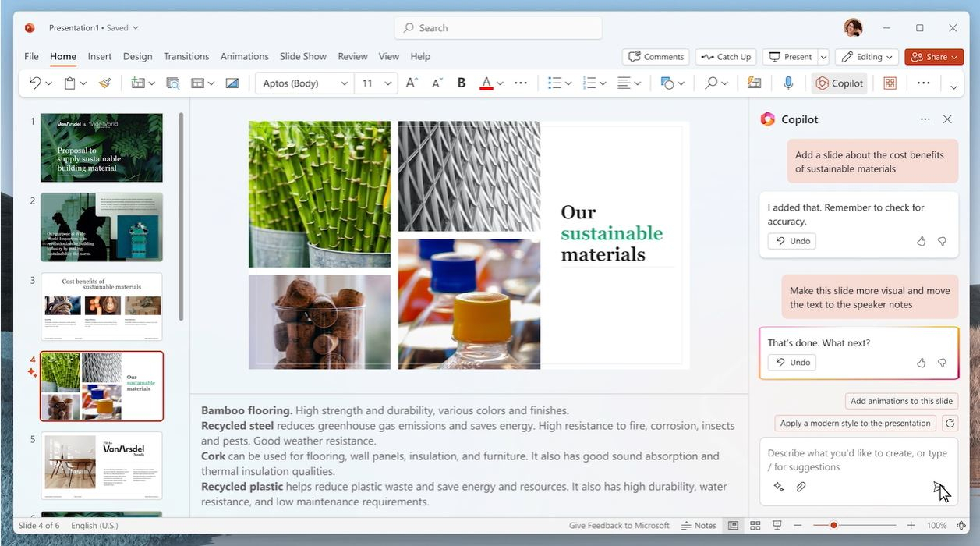This screenshot has width=980, height=546.
Task: Click the user profile avatar
Action: (853, 28)
